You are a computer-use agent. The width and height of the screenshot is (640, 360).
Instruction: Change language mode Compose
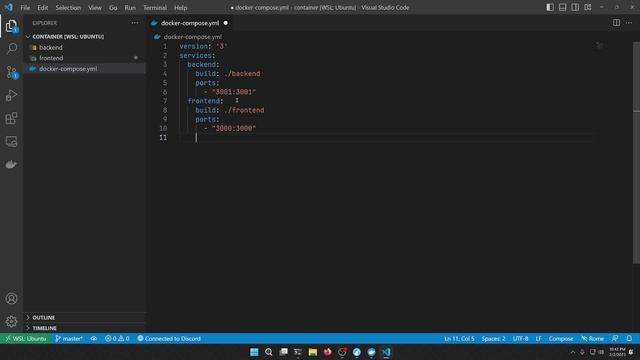(561, 338)
